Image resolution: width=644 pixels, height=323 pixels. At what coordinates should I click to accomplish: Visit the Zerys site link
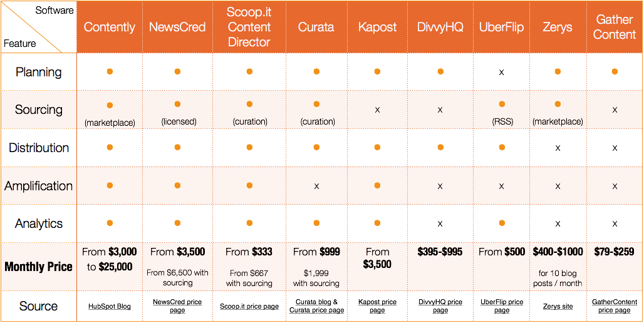click(x=558, y=307)
